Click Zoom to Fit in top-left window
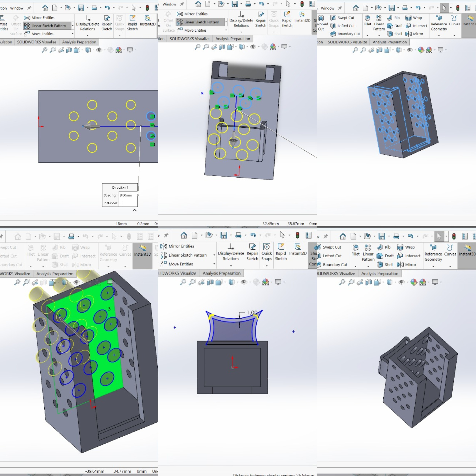 point(44,50)
